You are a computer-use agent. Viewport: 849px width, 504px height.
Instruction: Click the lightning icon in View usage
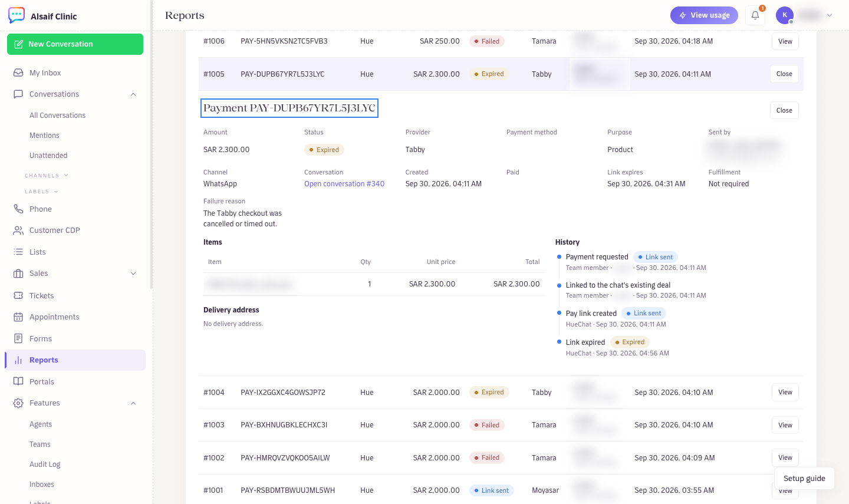click(x=683, y=15)
